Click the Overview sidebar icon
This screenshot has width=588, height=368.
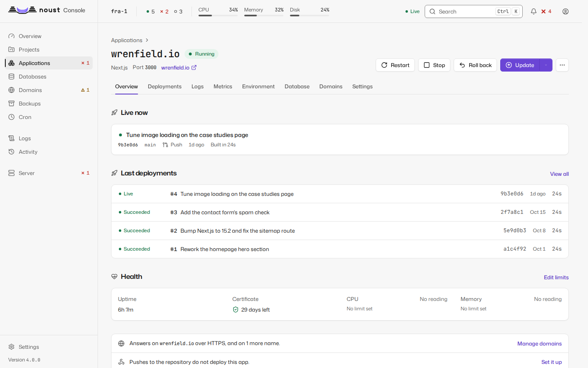(x=11, y=36)
